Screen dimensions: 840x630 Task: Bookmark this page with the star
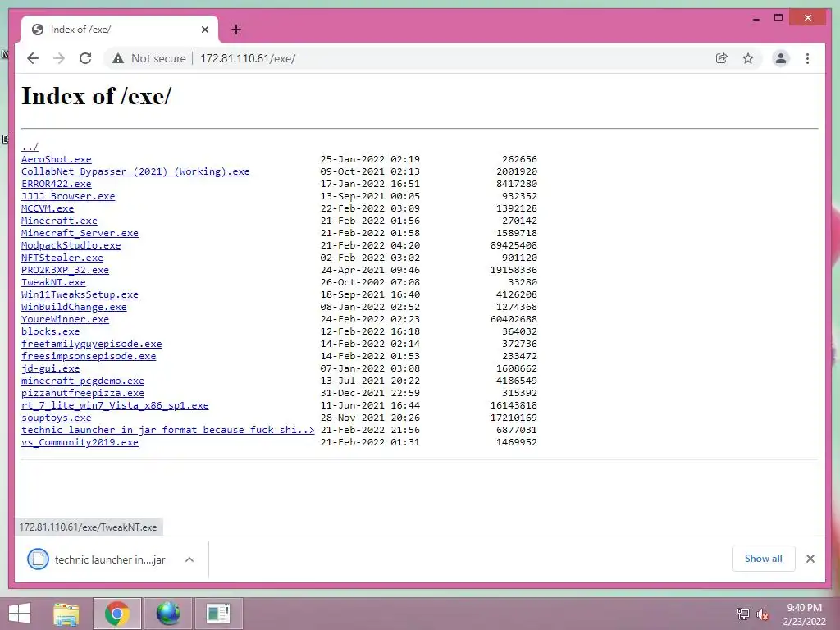tap(748, 58)
